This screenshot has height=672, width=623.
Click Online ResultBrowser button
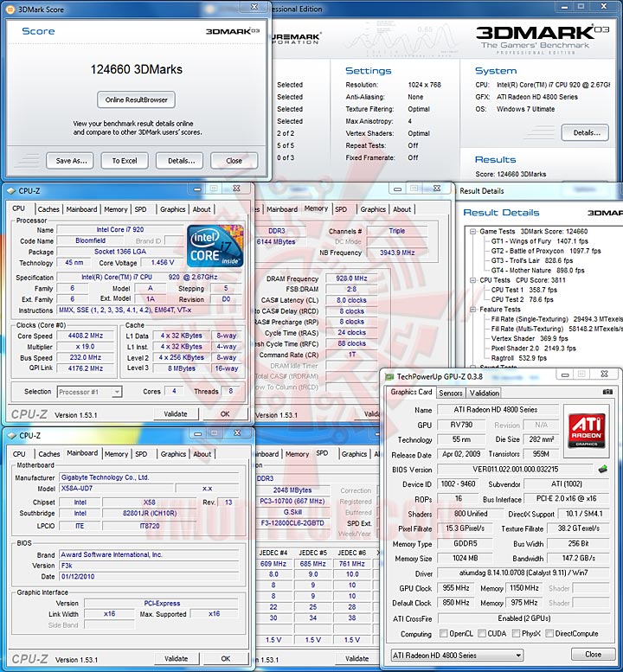(137, 99)
